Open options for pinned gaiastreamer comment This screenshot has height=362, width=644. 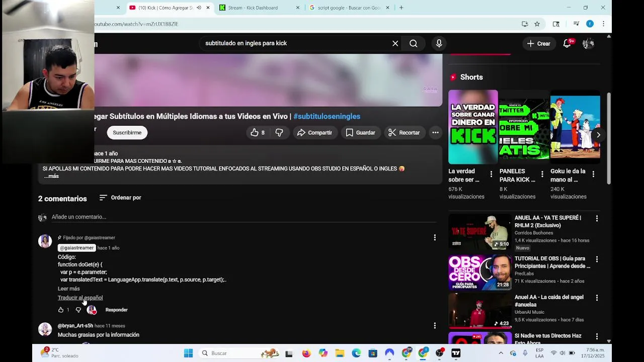435,237
